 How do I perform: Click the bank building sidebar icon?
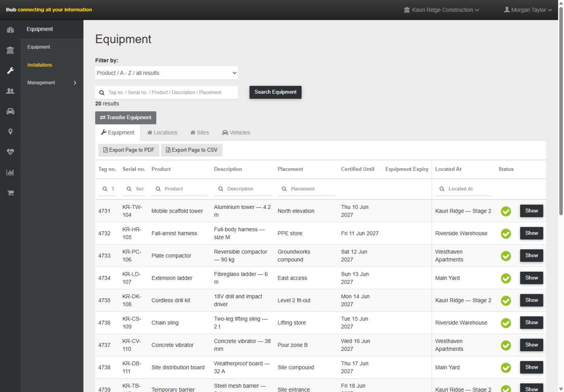[10, 50]
